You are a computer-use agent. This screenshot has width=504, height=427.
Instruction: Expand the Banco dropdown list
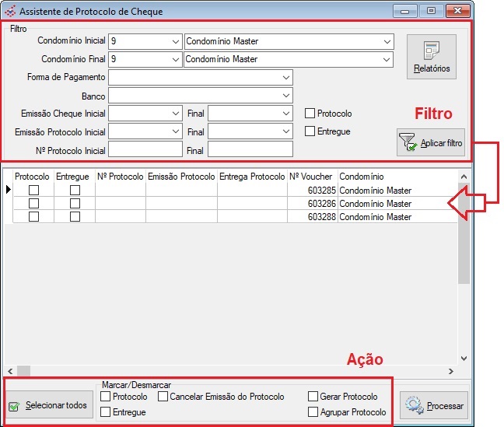click(x=286, y=96)
